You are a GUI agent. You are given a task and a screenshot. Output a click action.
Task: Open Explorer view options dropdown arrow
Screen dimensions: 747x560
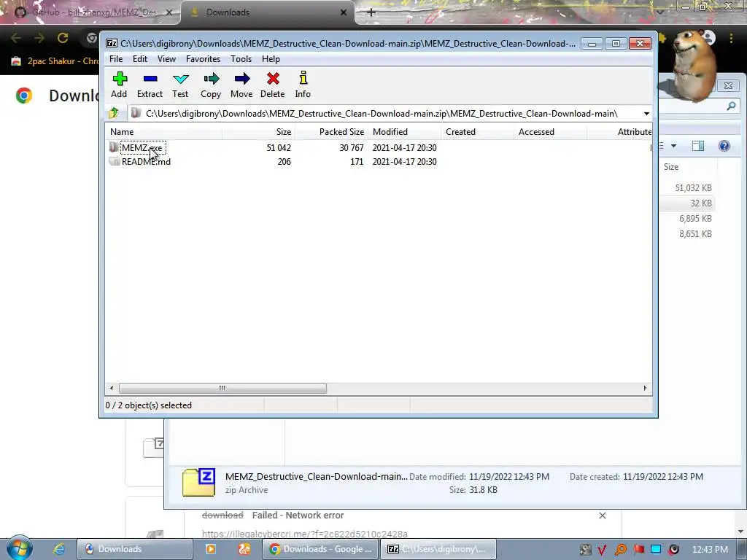pyautogui.click(x=673, y=146)
